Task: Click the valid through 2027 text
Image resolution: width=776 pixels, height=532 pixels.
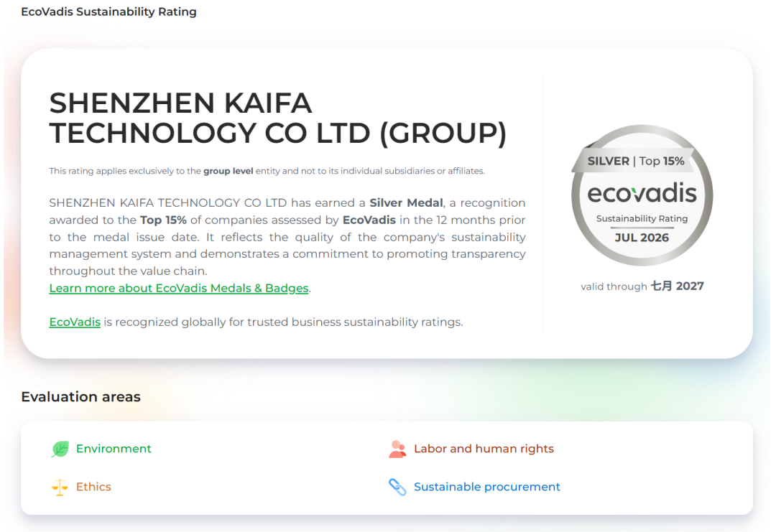Action: pyautogui.click(x=642, y=286)
